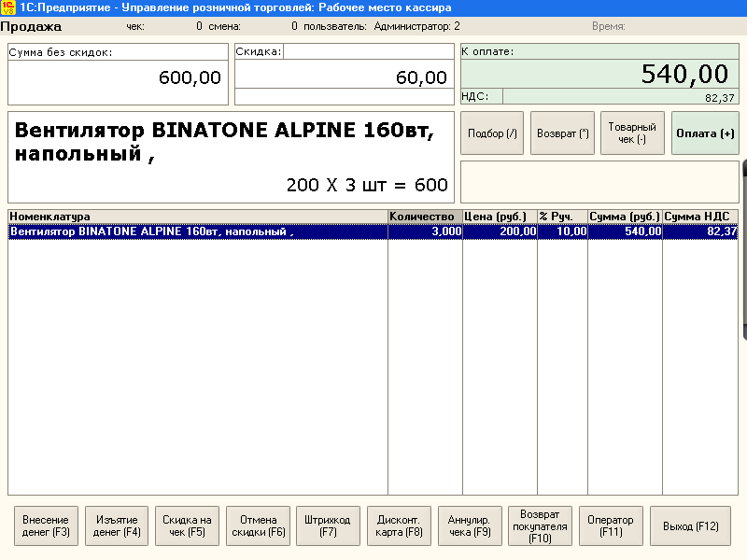Click Изъятие денег (F4)
Viewport: 747px width, 560px height.
[x=117, y=525]
